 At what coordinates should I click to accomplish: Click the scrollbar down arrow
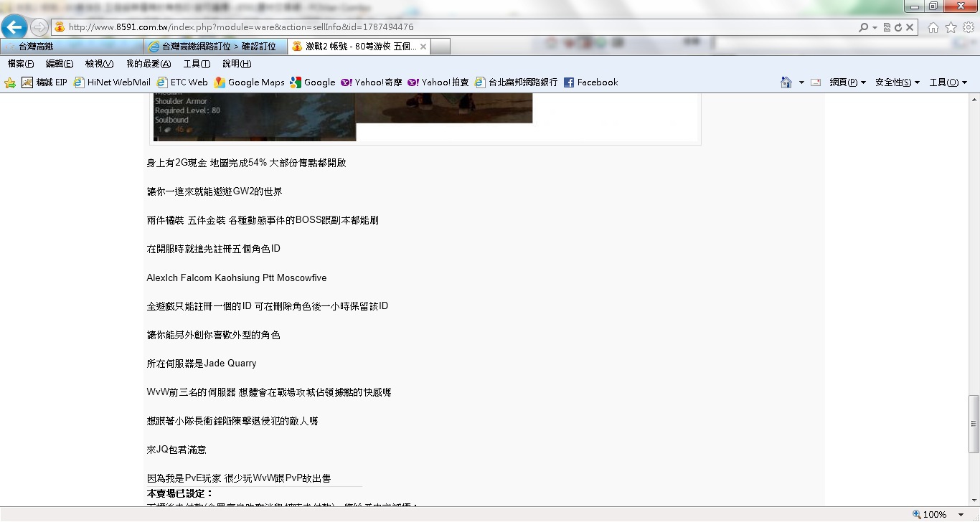coord(974,500)
